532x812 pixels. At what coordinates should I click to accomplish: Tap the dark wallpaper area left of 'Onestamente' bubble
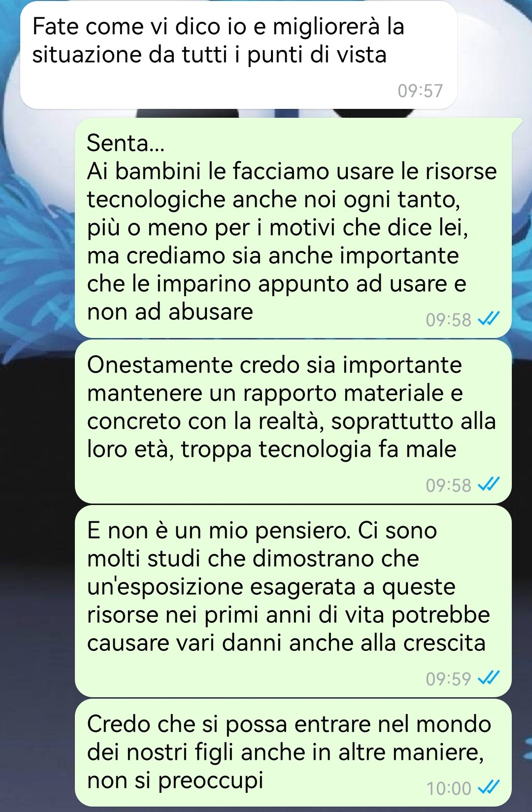pyautogui.click(x=37, y=422)
